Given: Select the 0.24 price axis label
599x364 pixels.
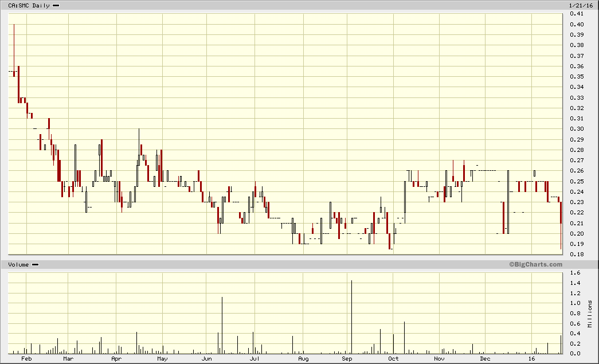Looking at the screenshot, I should (x=577, y=191).
